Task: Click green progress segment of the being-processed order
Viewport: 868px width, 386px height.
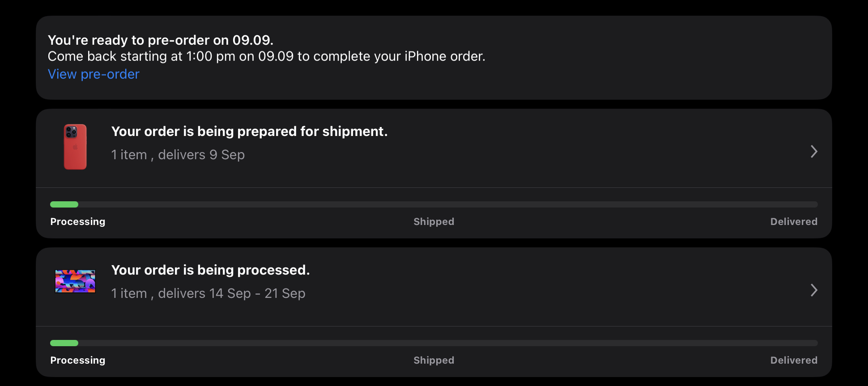Action: (x=64, y=343)
